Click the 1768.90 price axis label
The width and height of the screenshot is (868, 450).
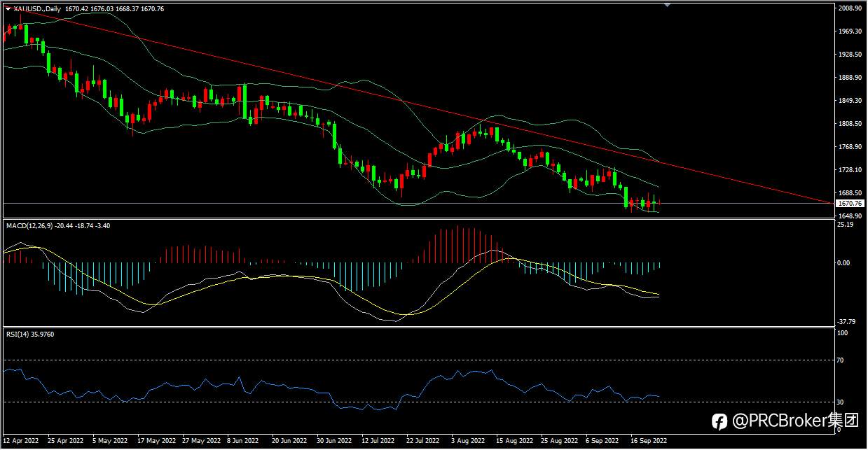(x=848, y=147)
